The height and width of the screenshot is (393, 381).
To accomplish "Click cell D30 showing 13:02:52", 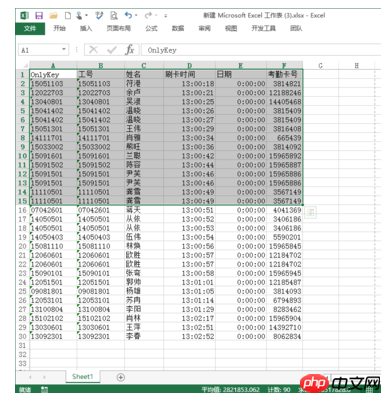I will point(189,336).
